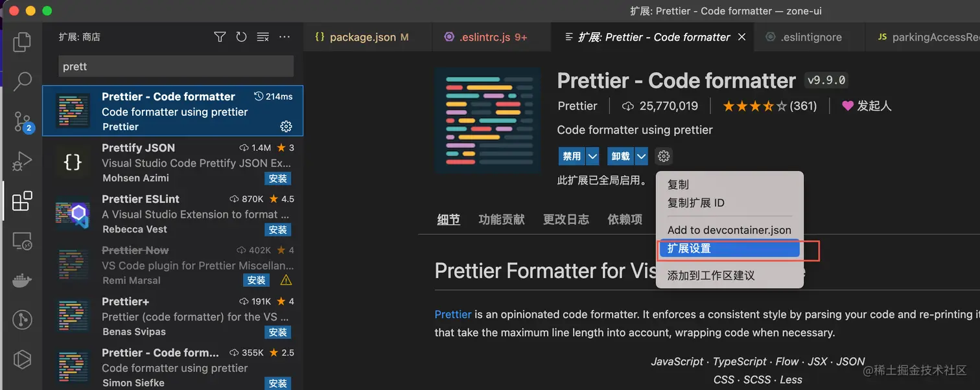Switch to .eslintignore tab
The width and height of the screenshot is (980, 390).
809,37
